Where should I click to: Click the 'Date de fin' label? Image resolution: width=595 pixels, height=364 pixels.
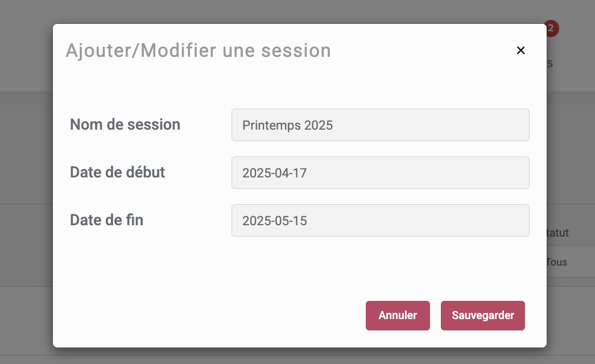[x=106, y=220]
